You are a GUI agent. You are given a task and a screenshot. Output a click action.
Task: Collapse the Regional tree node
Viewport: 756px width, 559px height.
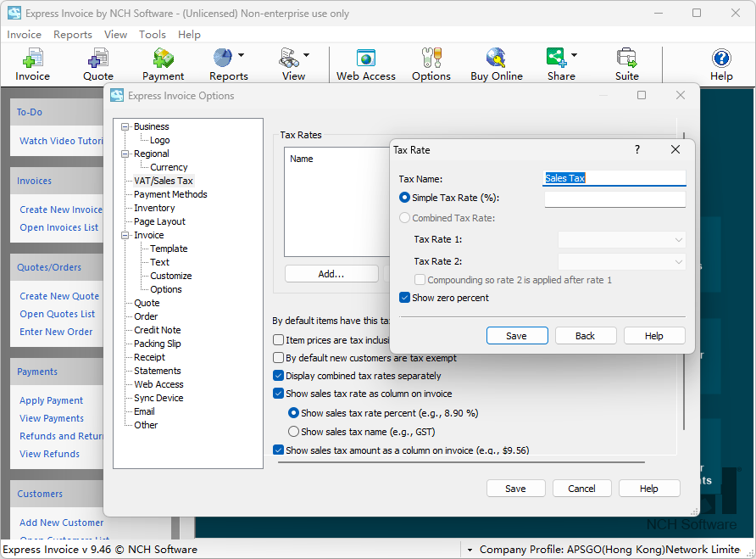coord(125,154)
